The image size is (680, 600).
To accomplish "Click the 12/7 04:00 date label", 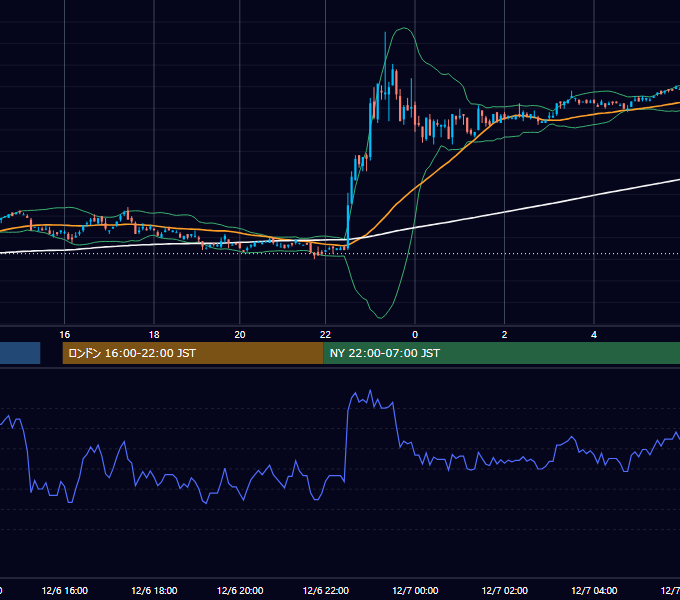I will pos(594,590).
